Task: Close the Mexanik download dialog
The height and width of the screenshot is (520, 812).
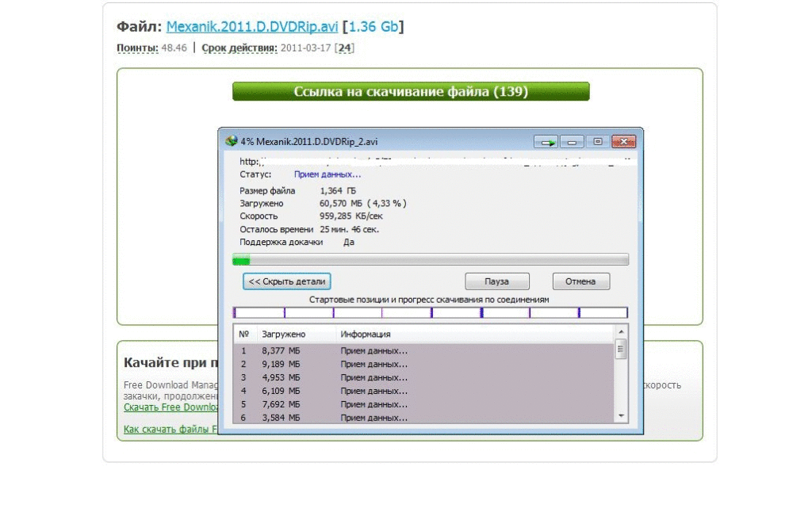Action: pos(624,142)
